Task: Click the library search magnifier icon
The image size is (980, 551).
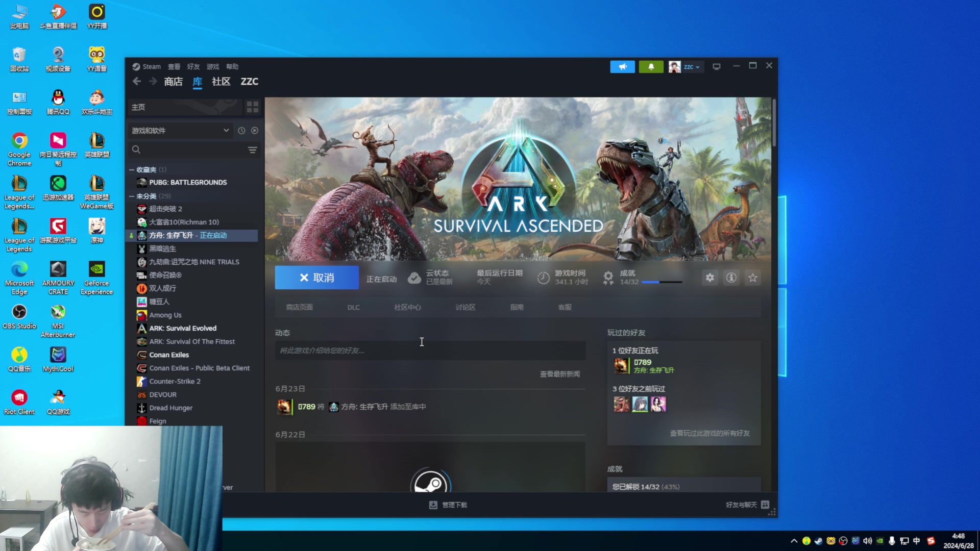Action: click(136, 149)
